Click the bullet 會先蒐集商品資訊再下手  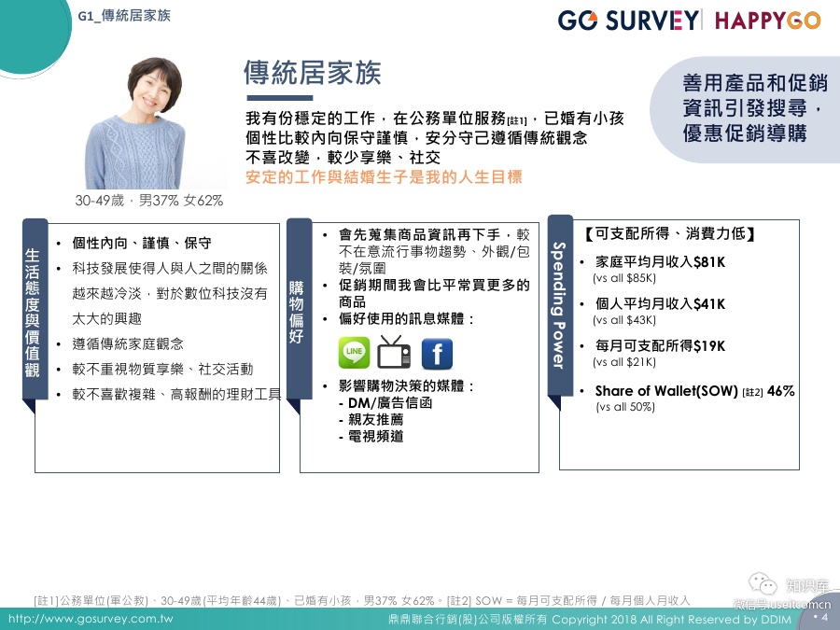click(419, 234)
